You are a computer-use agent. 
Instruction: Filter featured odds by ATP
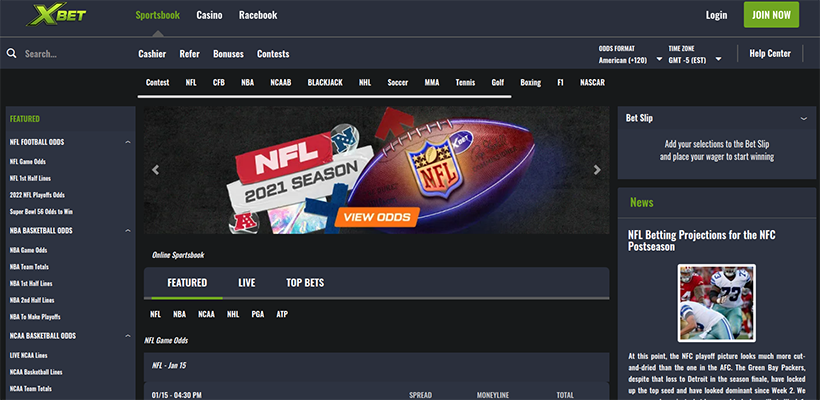point(282,314)
